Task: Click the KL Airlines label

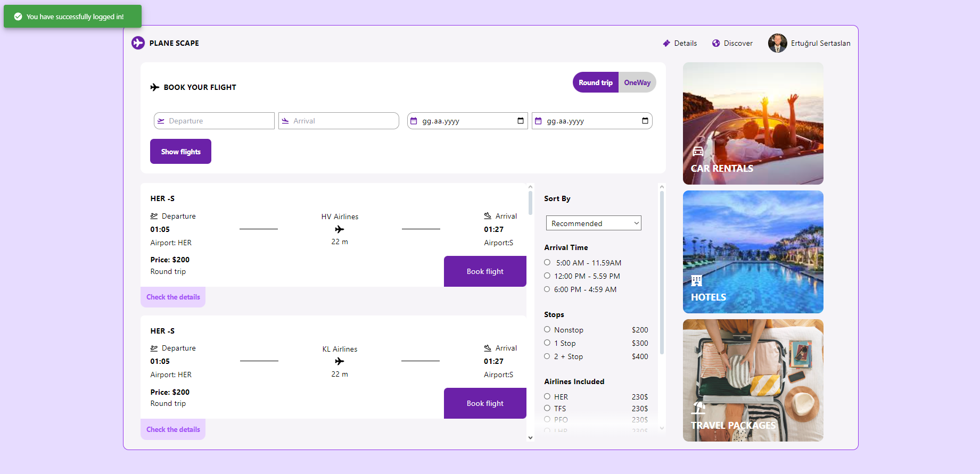Action: point(340,349)
